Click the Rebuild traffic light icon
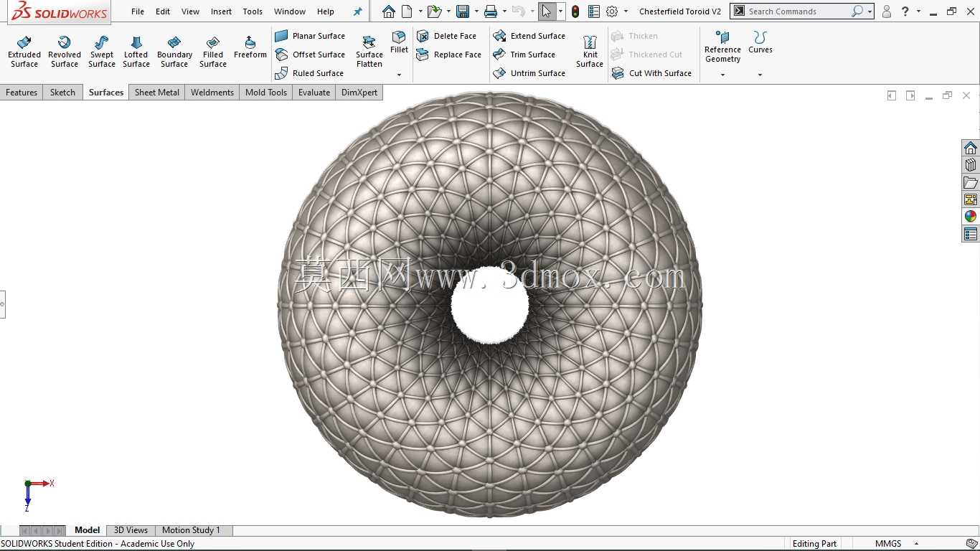The width and height of the screenshot is (980, 551). point(575,11)
